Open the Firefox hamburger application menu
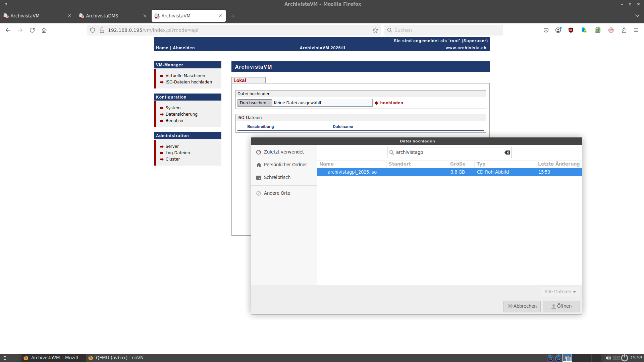Screen dimensions: 644x362 636,30
